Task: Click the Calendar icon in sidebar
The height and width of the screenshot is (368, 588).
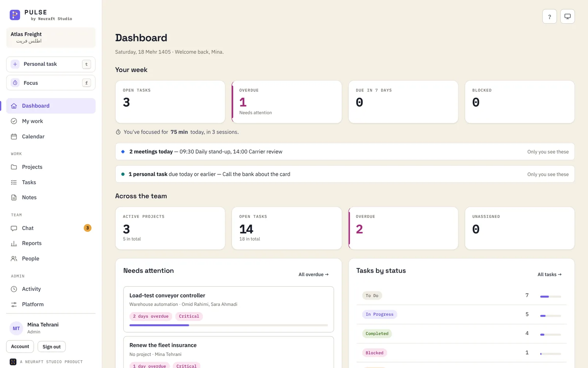Action: point(14,137)
